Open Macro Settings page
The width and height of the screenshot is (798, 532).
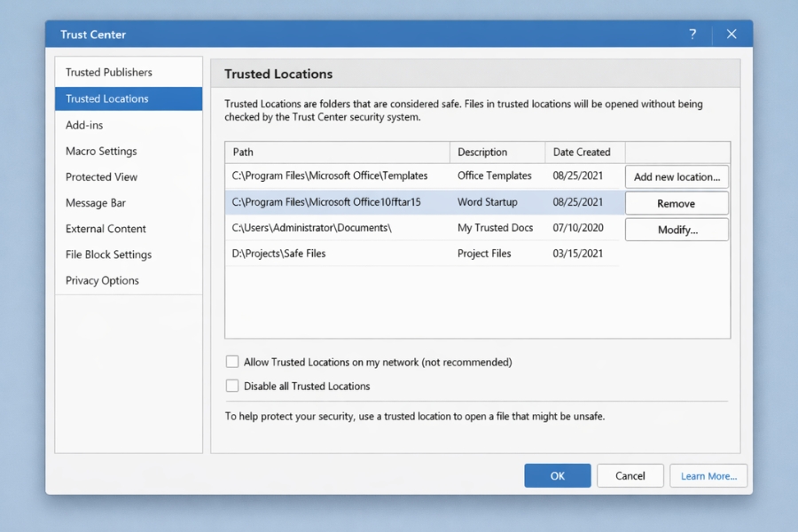101,152
